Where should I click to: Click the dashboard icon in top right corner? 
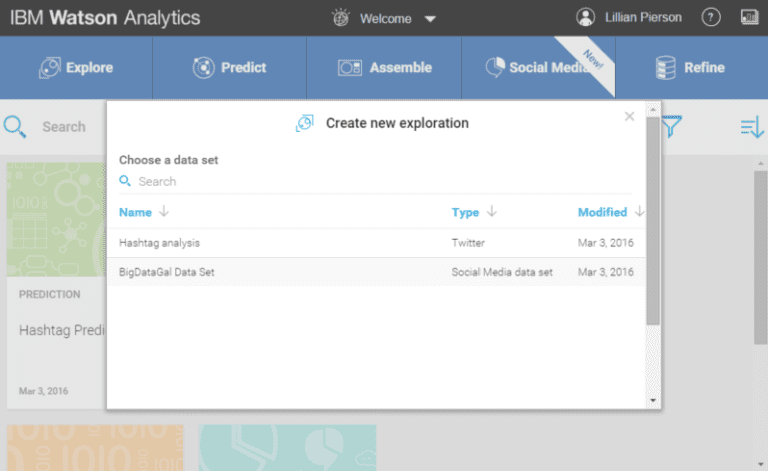click(x=749, y=17)
